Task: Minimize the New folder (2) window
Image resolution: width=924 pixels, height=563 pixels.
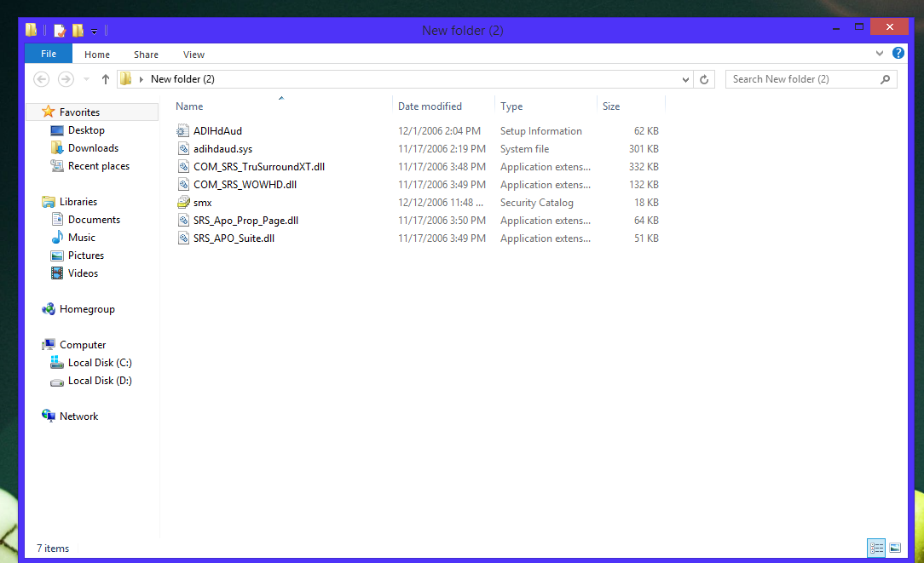Action: tap(835, 27)
